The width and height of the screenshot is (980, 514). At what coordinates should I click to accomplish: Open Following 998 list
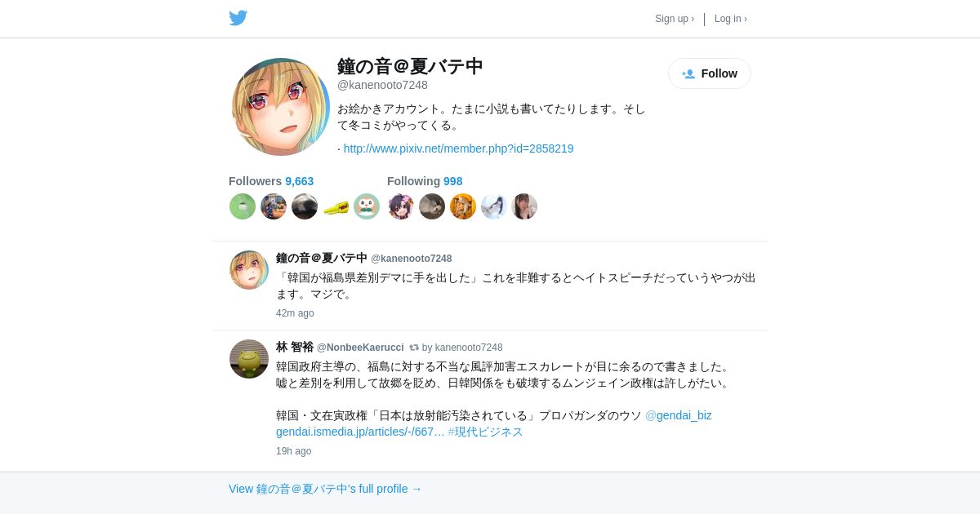(425, 181)
